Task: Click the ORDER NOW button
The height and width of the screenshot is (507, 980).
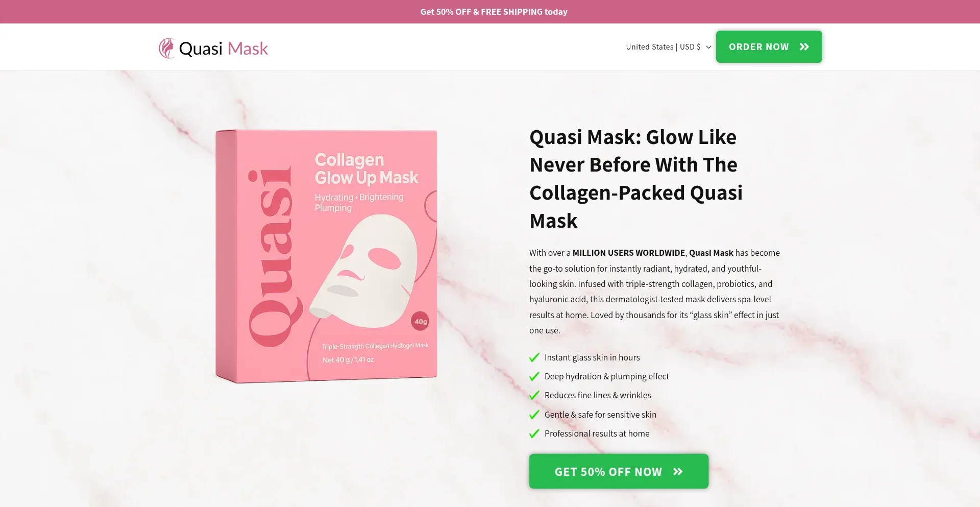Action: pos(769,47)
